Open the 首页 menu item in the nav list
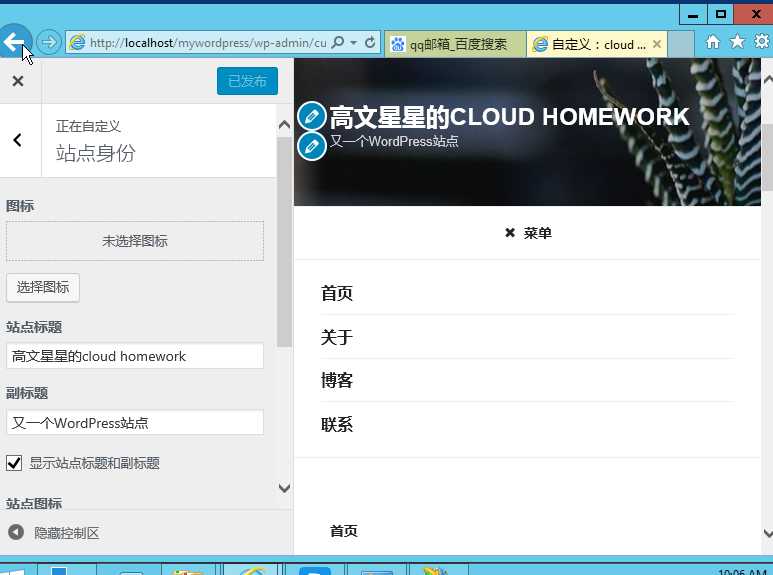773x575 pixels. coord(337,293)
